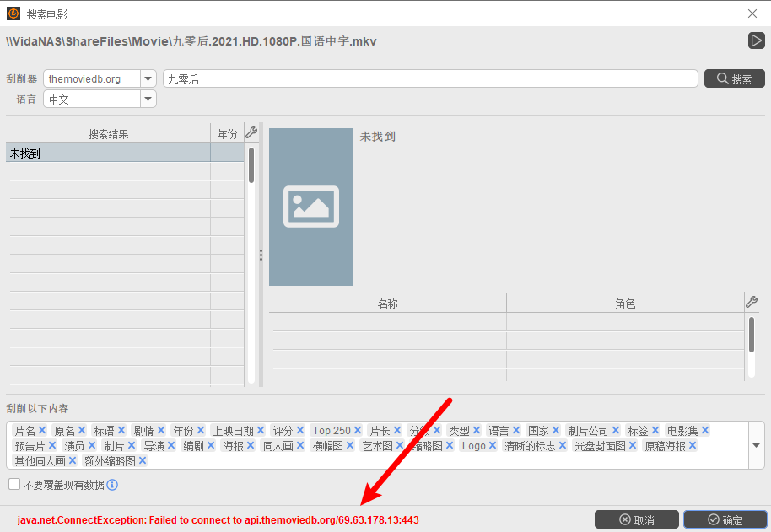771x532 pixels.
Task: Remove the 片名 tag from scrape list
Action: point(42,430)
